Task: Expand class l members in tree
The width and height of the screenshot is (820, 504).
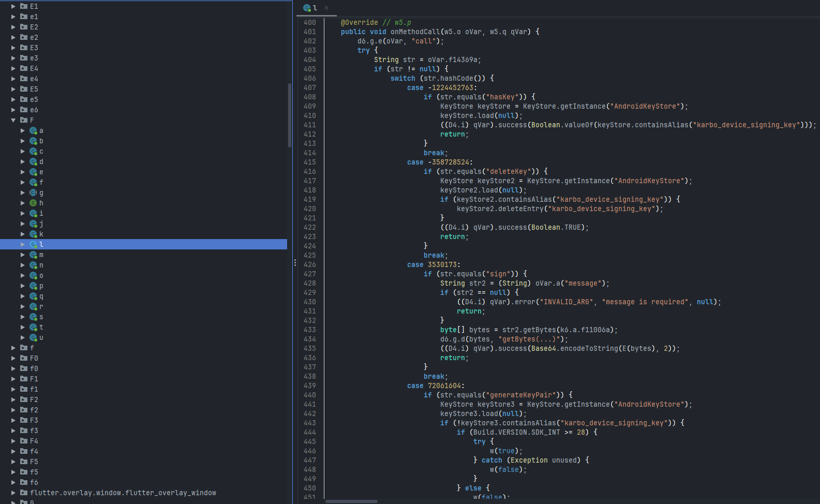Action: click(23, 244)
